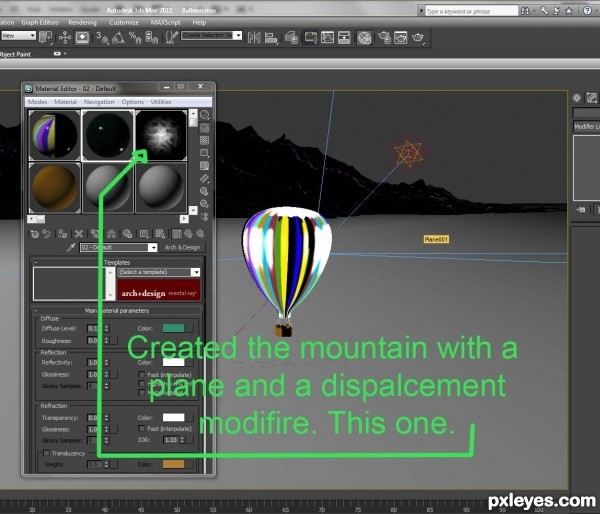Viewport: 600px width, 514px height.
Task: Open the View reference coordinate dropdown
Action: [18, 36]
